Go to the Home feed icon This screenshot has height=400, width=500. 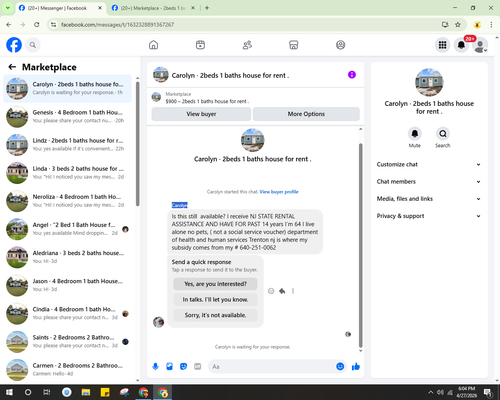153,45
